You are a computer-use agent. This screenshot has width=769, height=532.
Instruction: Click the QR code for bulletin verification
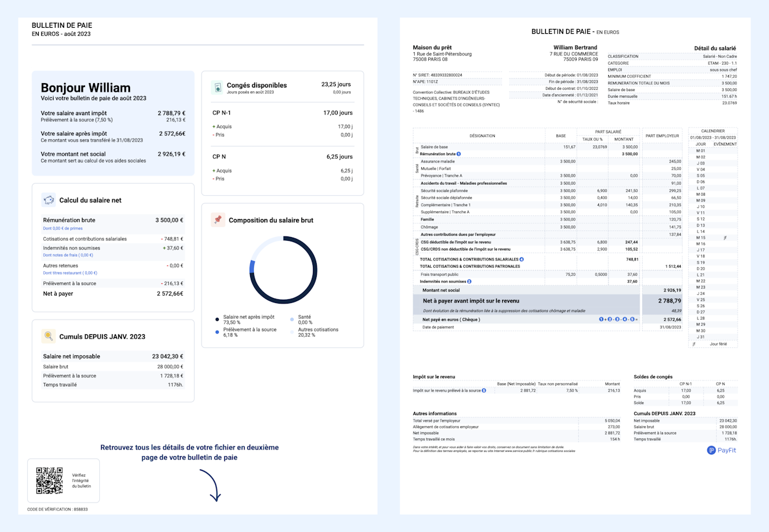pos(49,481)
